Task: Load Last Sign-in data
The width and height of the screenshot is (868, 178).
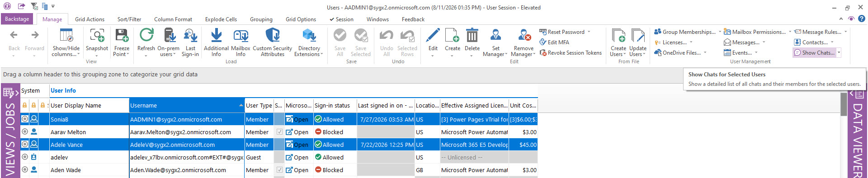Action: point(190,42)
